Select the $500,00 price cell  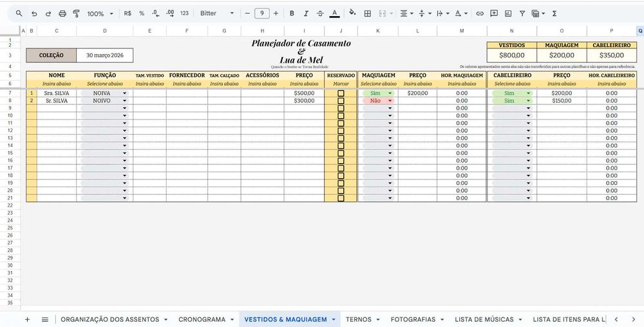(x=305, y=94)
